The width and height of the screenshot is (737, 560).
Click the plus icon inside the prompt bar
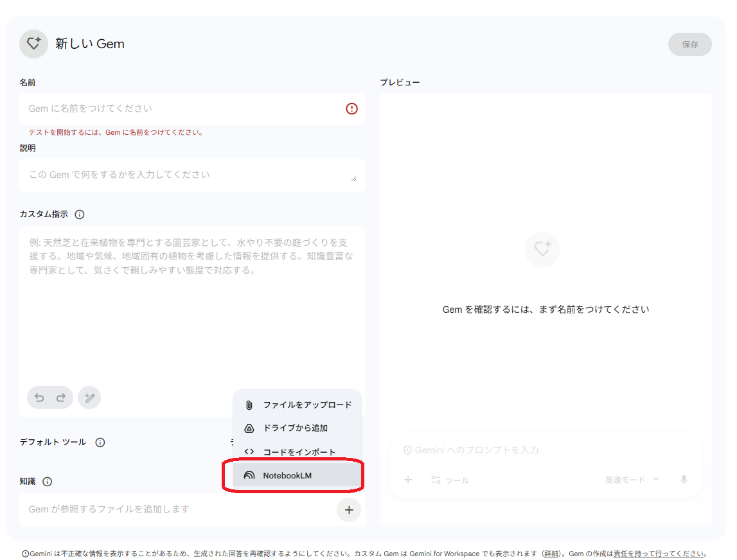pos(409,479)
